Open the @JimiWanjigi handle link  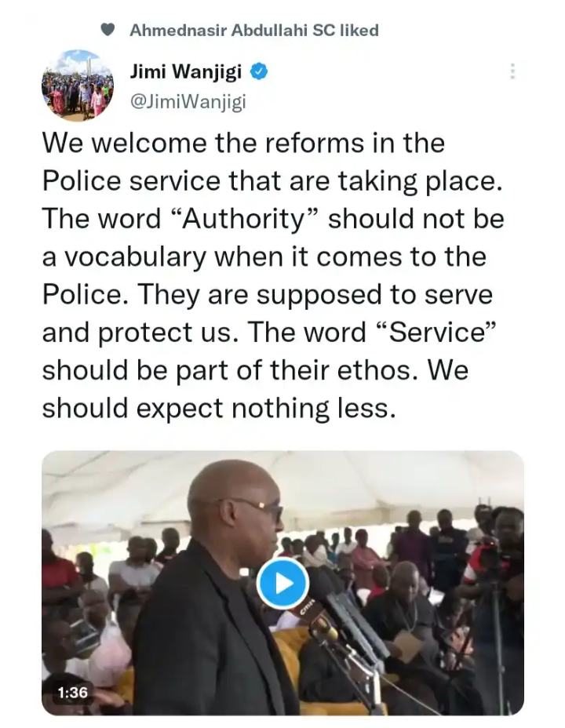(188, 102)
